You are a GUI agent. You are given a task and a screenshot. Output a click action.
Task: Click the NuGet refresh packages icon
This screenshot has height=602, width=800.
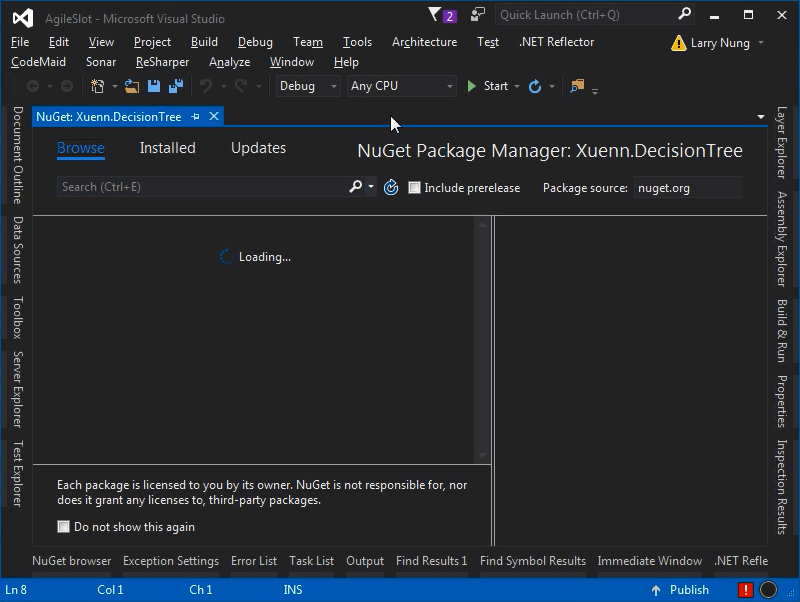pos(391,187)
